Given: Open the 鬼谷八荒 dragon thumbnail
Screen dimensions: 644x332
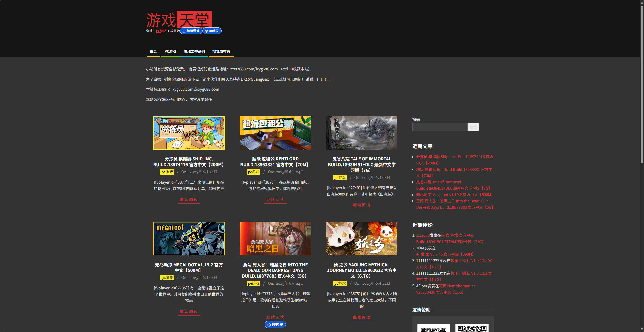Looking at the screenshot, I should click(362, 133).
